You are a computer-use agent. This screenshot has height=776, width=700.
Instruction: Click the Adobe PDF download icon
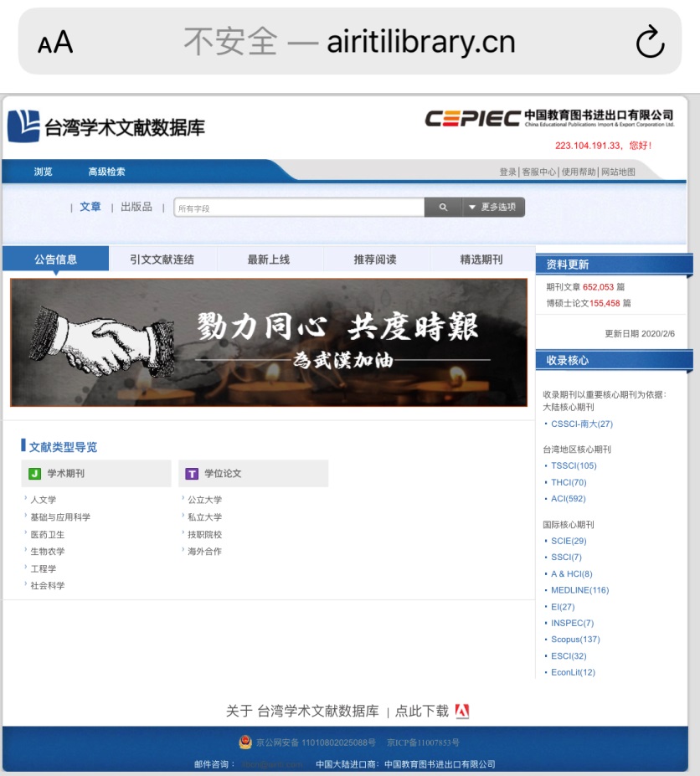click(x=462, y=712)
